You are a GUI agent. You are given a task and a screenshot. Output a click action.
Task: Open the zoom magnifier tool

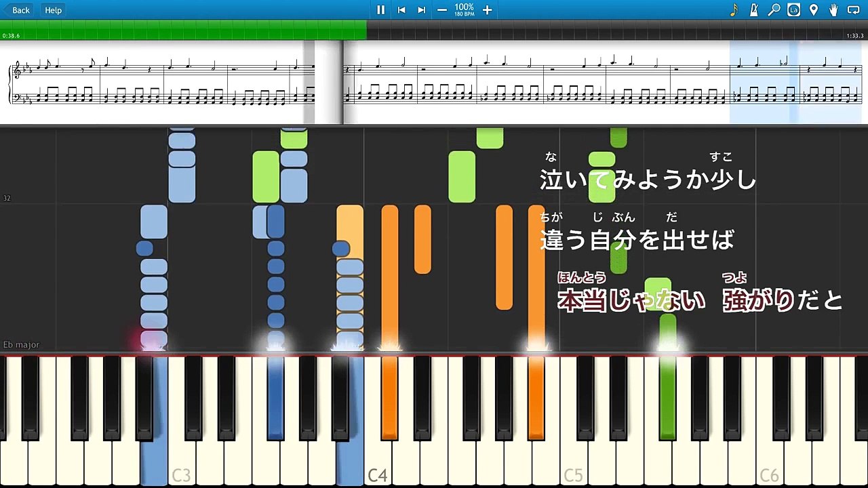774,10
